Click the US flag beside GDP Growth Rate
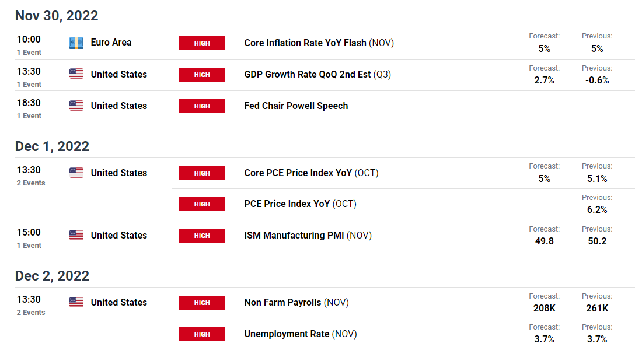 pos(76,73)
